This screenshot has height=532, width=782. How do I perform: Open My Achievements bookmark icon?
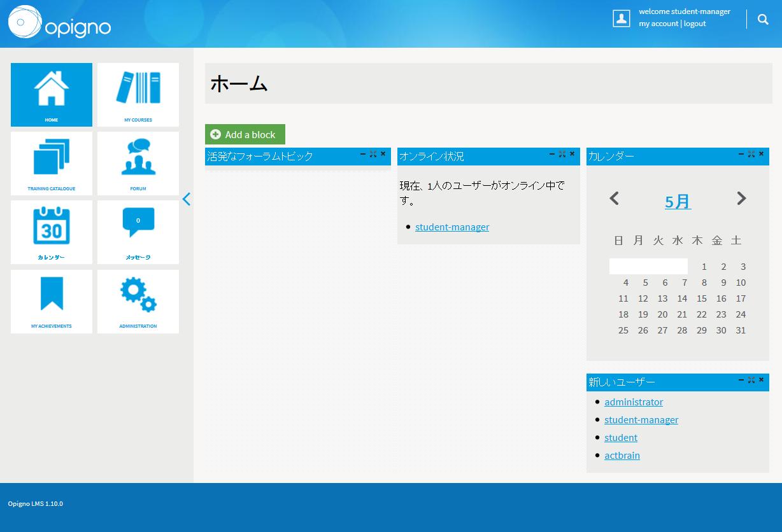(x=52, y=294)
